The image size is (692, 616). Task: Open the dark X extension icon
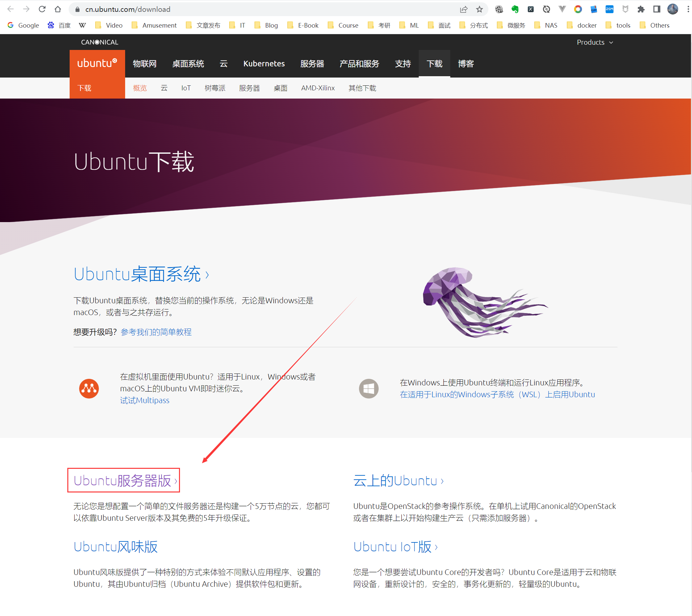(x=530, y=10)
